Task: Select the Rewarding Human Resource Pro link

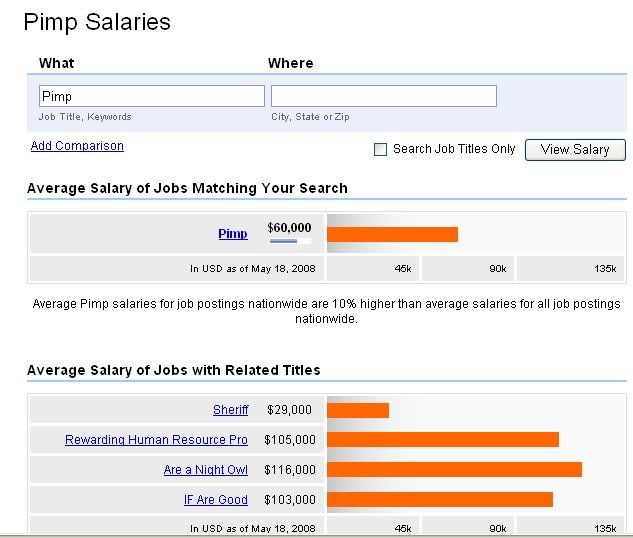Action: 156,440
